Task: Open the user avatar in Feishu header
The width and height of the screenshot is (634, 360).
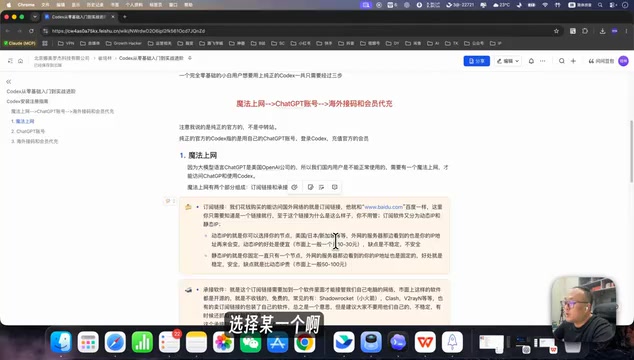Action: click(623, 61)
